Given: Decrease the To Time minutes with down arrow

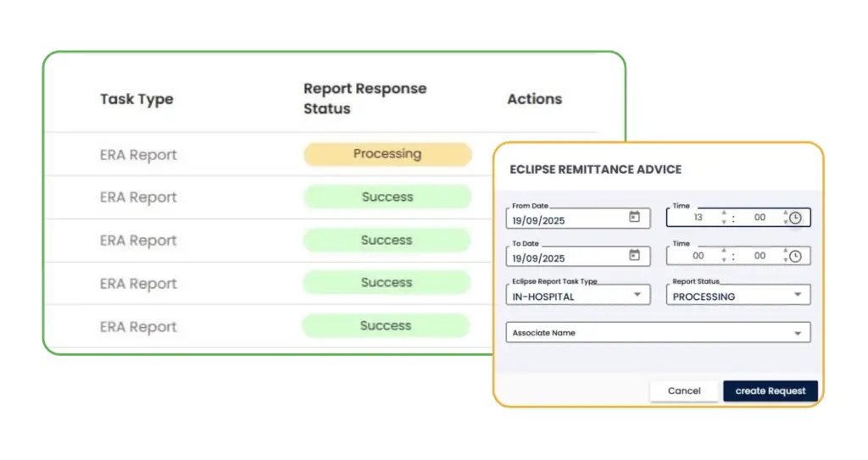Looking at the screenshot, I should (785, 260).
